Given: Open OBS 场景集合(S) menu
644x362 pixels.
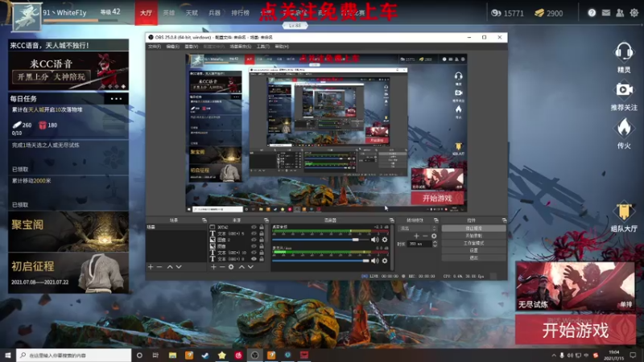Looking at the screenshot, I should point(240,47).
